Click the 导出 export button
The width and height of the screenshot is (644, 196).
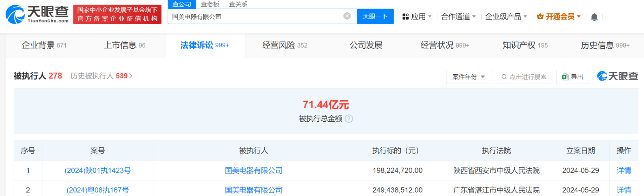[x=572, y=77]
